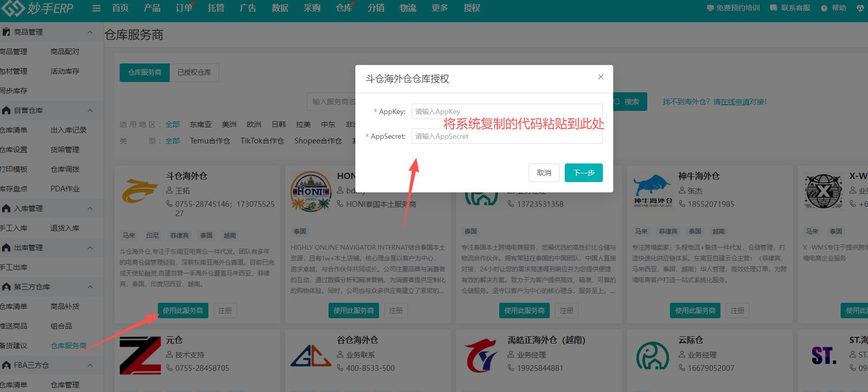
Task: Open the 授权 top menu
Action: [472, 8]
